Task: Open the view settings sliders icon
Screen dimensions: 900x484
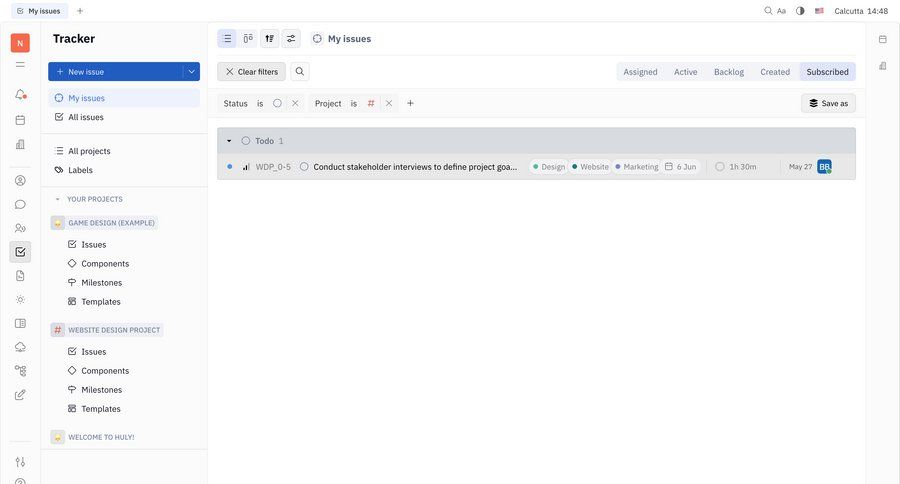Action: point(291,38)
